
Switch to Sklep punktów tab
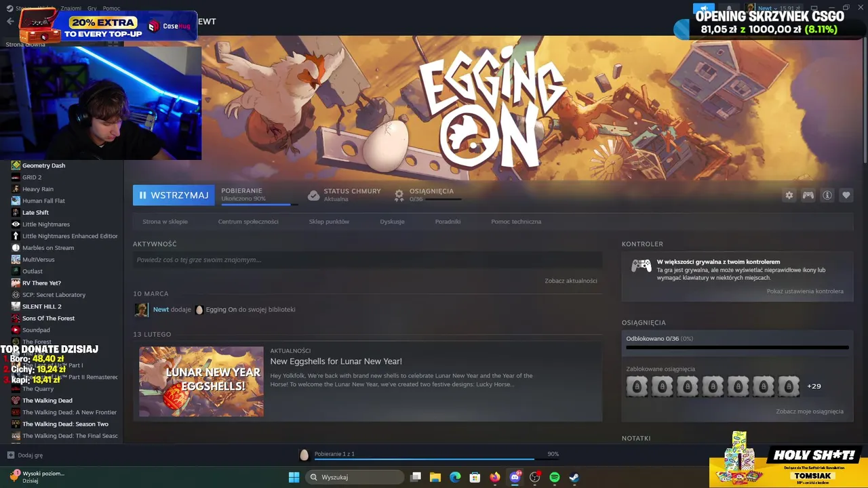[329, 222]
